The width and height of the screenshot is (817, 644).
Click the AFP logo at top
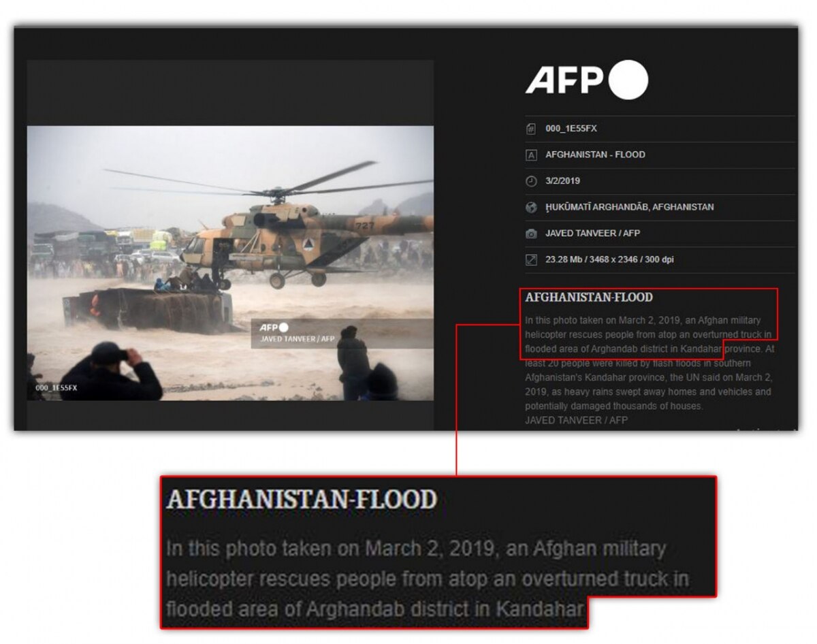coord(586,80)
